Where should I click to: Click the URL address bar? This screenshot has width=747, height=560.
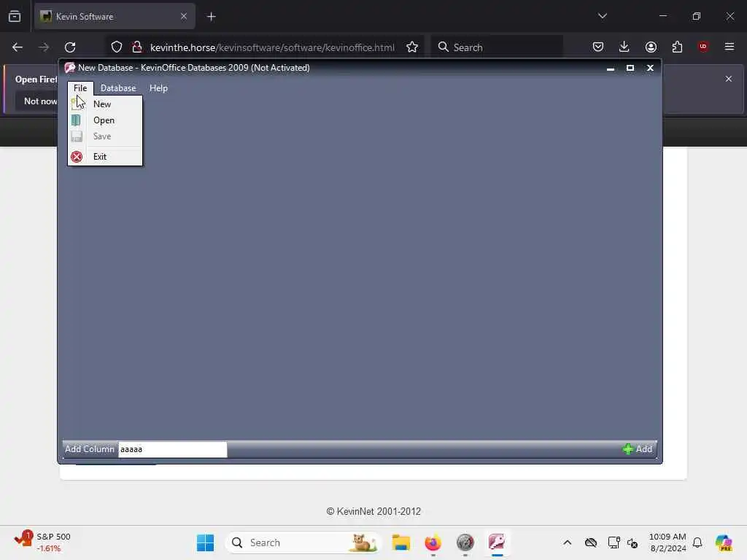[272, 47]
